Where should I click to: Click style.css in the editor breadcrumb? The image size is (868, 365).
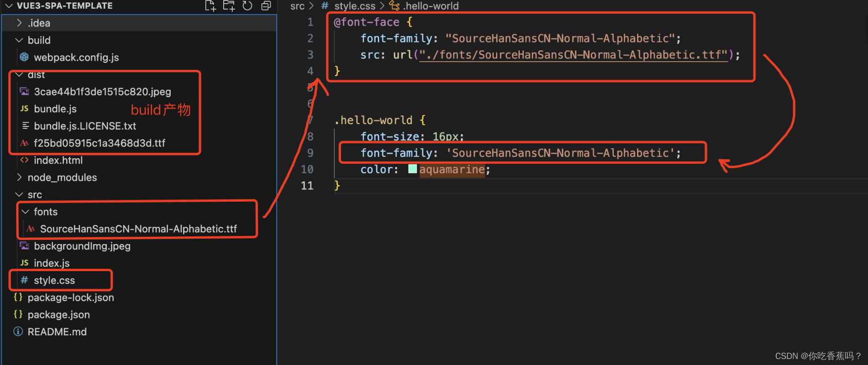(x=355, y=6)
